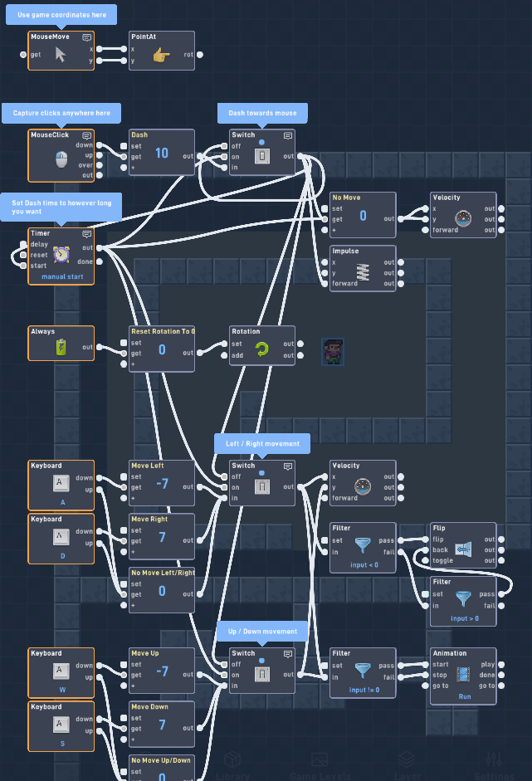The image size is (532, 781).
Task: Click the No Move value 0
Action: tap(364, 216)
